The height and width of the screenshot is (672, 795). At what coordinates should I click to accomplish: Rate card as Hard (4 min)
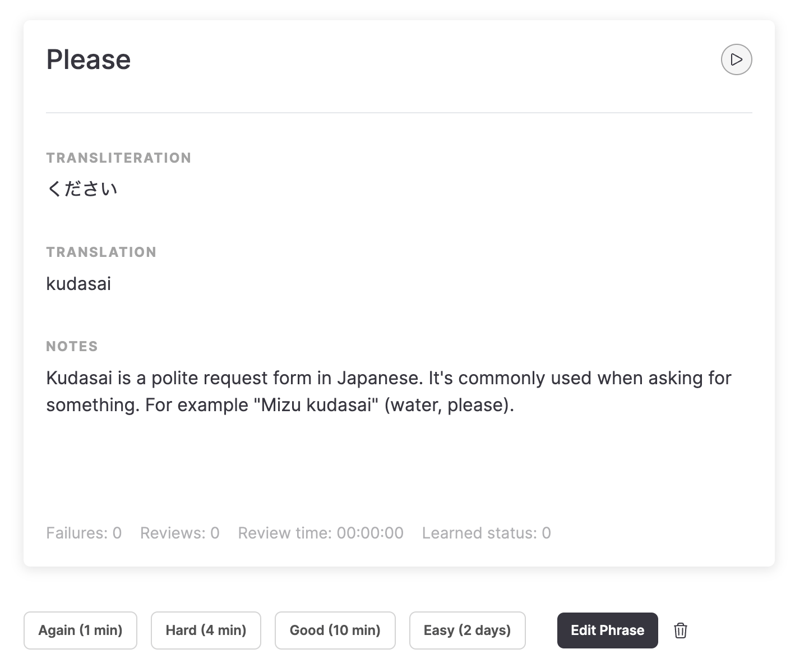[206, 630]
